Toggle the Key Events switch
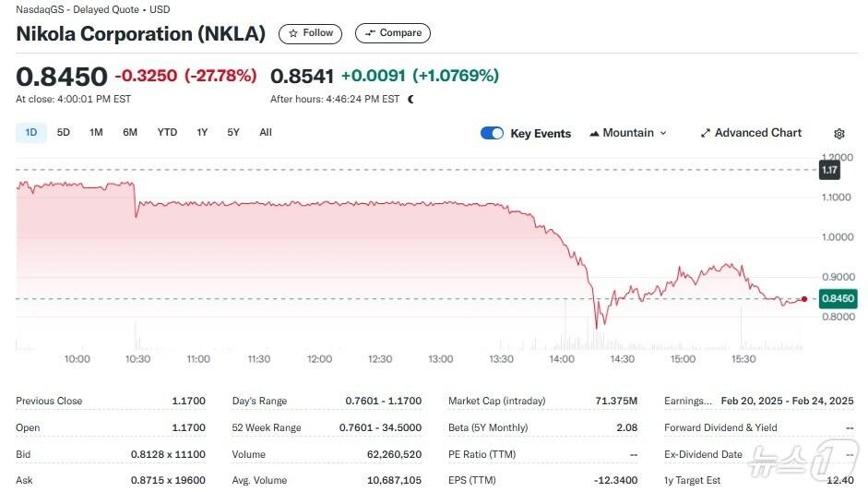Image resolution: width=868 pixels, height=492 pixels. (492, 133)
